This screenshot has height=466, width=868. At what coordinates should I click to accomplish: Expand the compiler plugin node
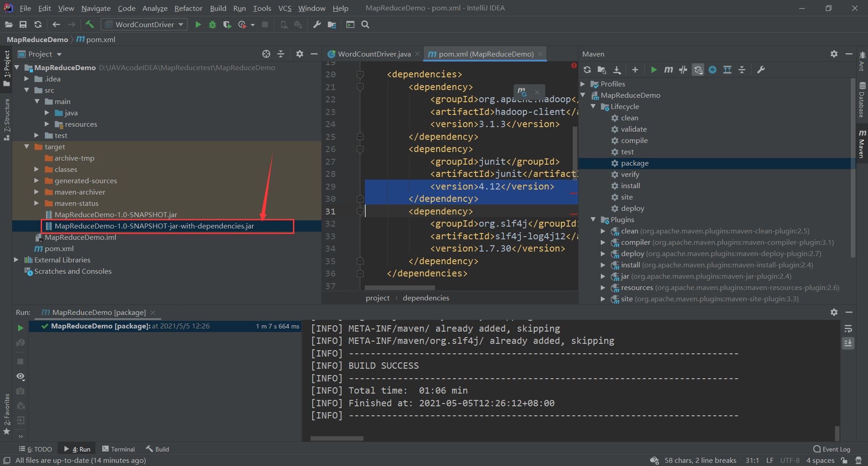coord(603,242)
